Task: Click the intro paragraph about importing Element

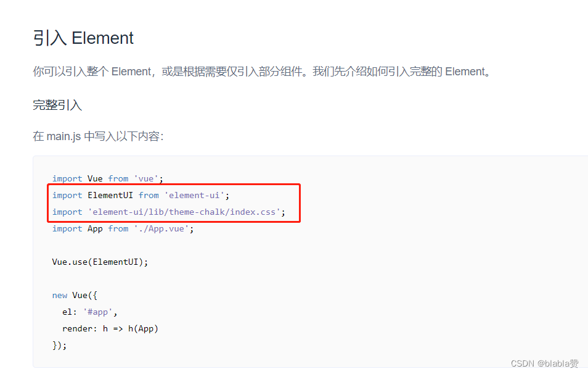Action: point(262,72)
